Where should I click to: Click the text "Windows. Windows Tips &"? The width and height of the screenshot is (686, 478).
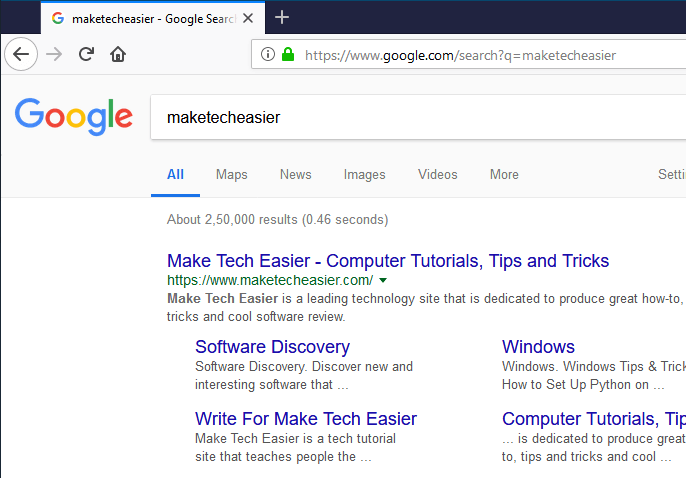pyautogui.click(x=594, y=366)
